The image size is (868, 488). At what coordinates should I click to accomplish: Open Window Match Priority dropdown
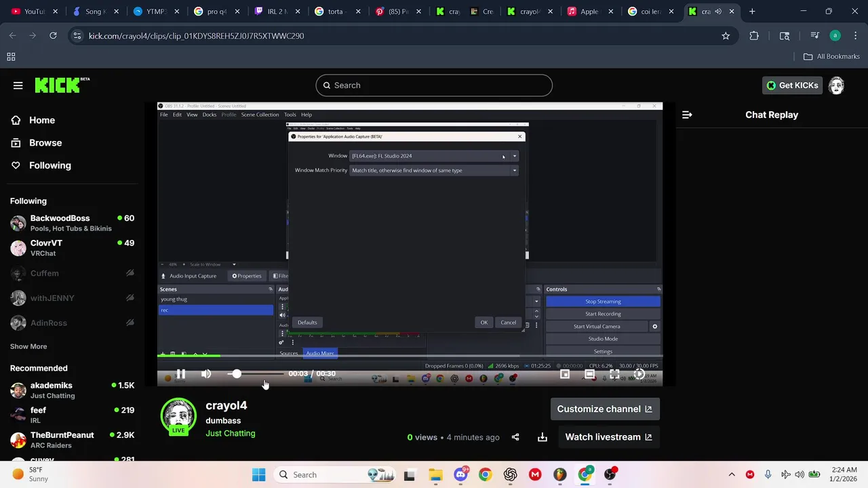434,170
